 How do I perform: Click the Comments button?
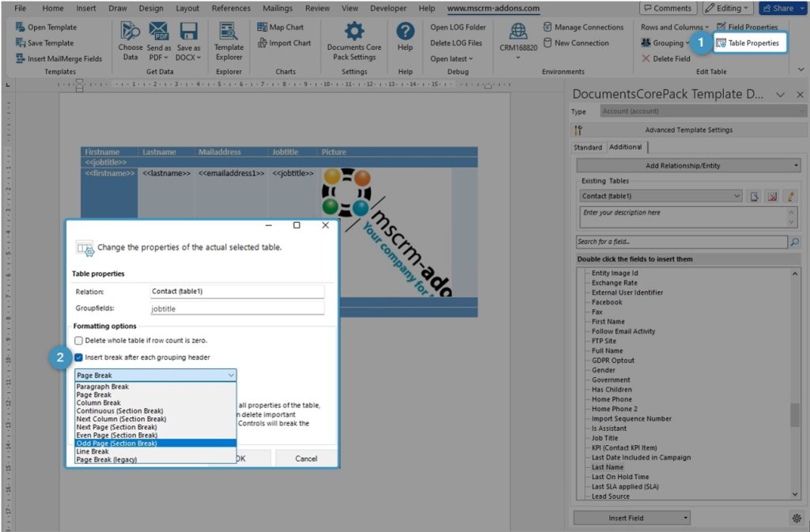click(x=668, y=8)
